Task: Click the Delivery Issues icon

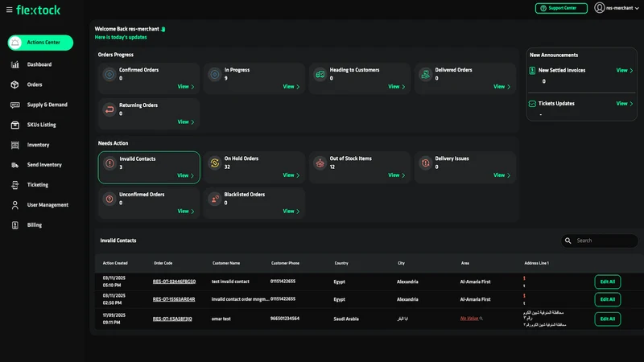Action: tap(425, 163)
